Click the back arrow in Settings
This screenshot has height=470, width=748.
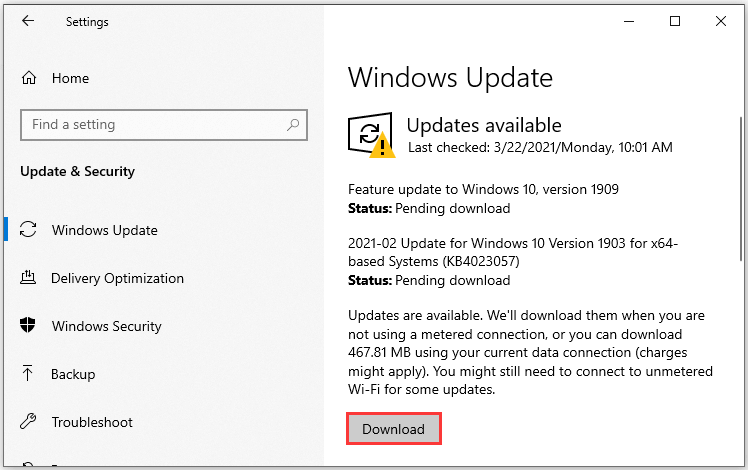(28, 21)
